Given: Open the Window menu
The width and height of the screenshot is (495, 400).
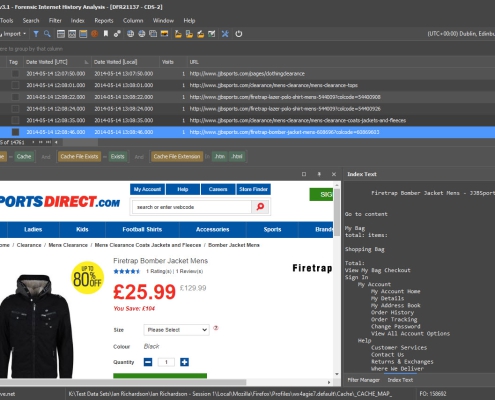Looking at the screenshot, I should click(x=163, y=21).
